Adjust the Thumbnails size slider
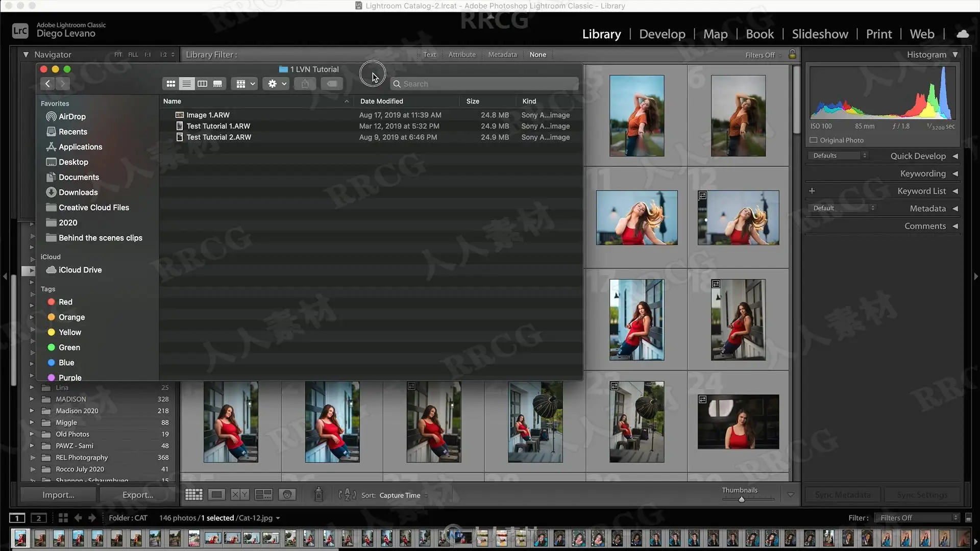The image size is (980, 551). [742, 499]
